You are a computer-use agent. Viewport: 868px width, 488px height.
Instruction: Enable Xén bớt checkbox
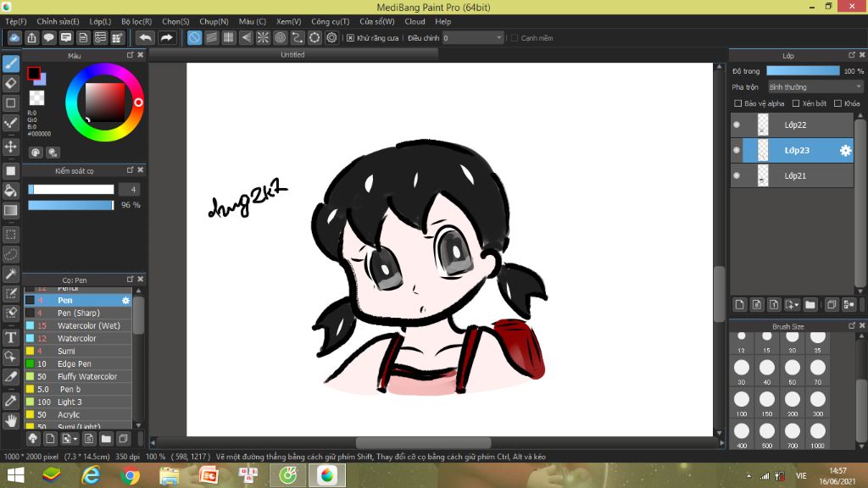click(x=796, y=103)
